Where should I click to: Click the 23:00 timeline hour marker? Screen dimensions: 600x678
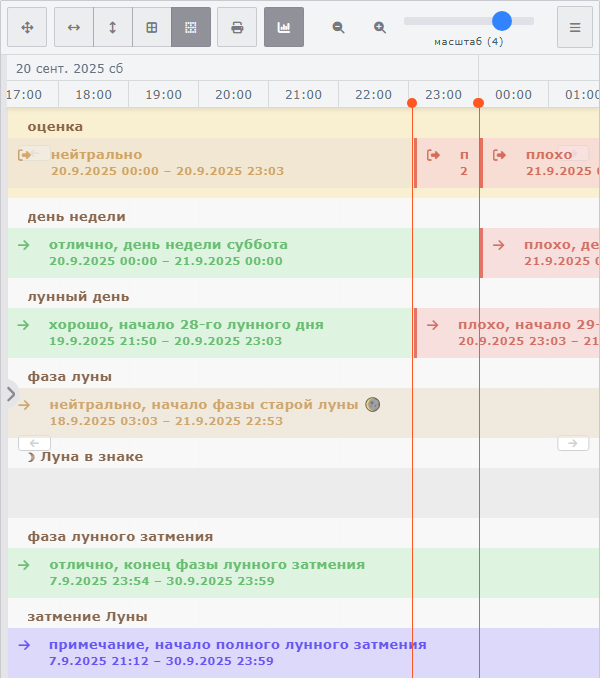[443, 95]
